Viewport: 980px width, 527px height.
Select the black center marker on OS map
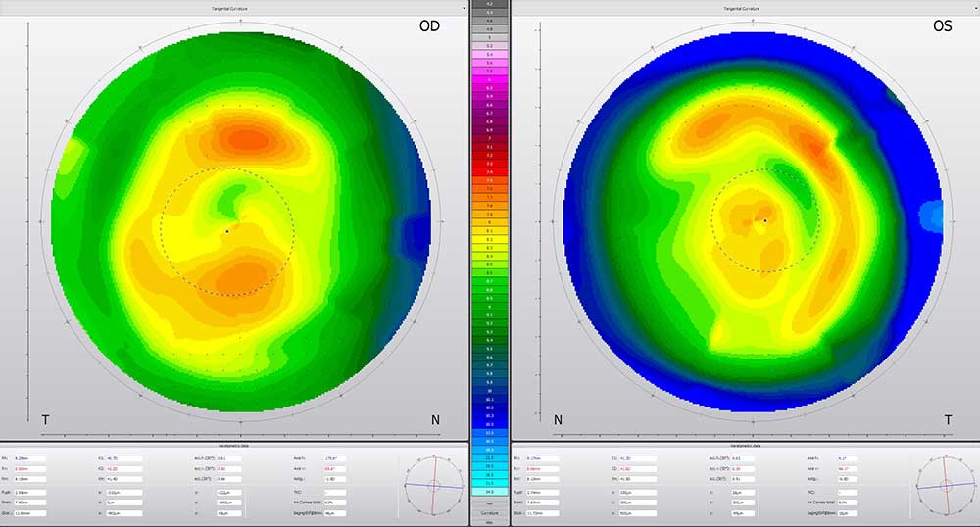click(765, 220)
